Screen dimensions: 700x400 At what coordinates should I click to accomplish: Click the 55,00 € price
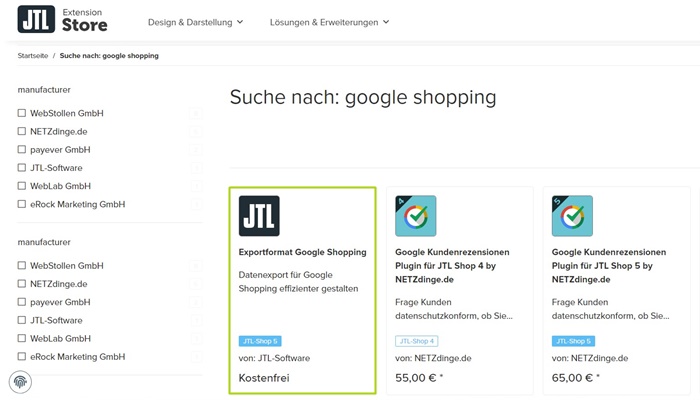[x=419, y=378]
